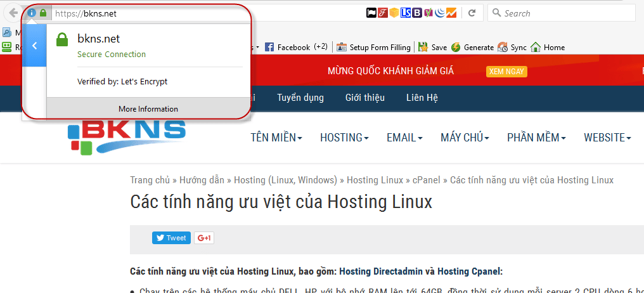Click the magnifier icon in Search box
This screenshot has height=293, width=644.
[496, 13]
